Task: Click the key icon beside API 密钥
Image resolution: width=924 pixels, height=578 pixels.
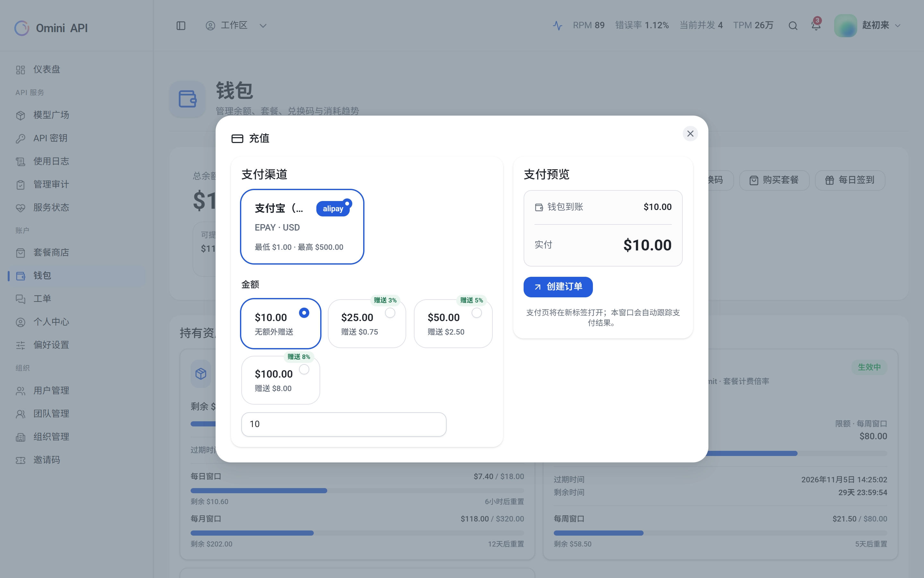Action: 21,138
